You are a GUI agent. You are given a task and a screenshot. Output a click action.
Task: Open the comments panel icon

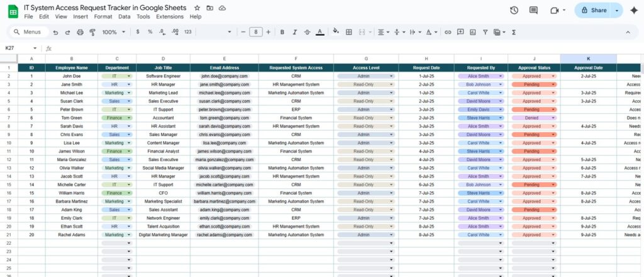point(533,10)
